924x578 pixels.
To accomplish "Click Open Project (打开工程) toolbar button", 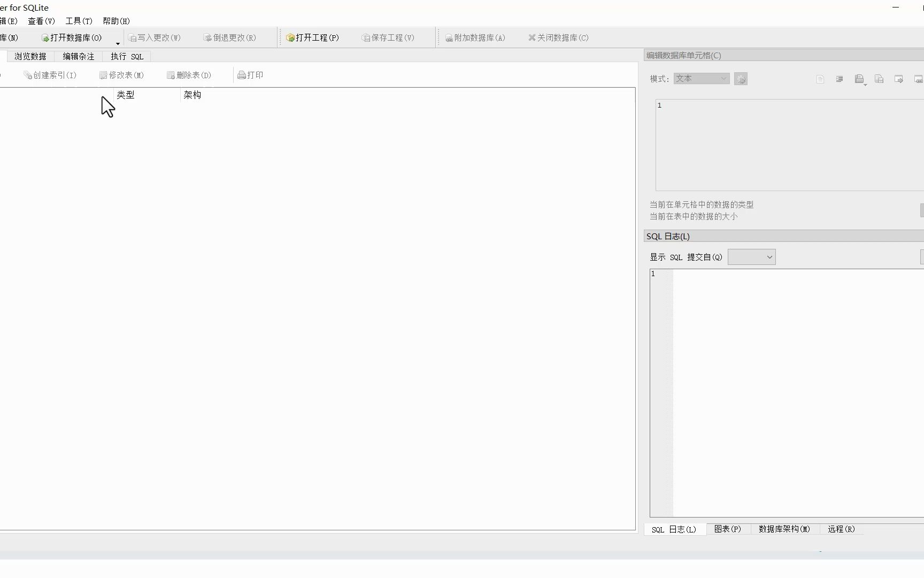I will pyautogui.click(x=313, y=38).
